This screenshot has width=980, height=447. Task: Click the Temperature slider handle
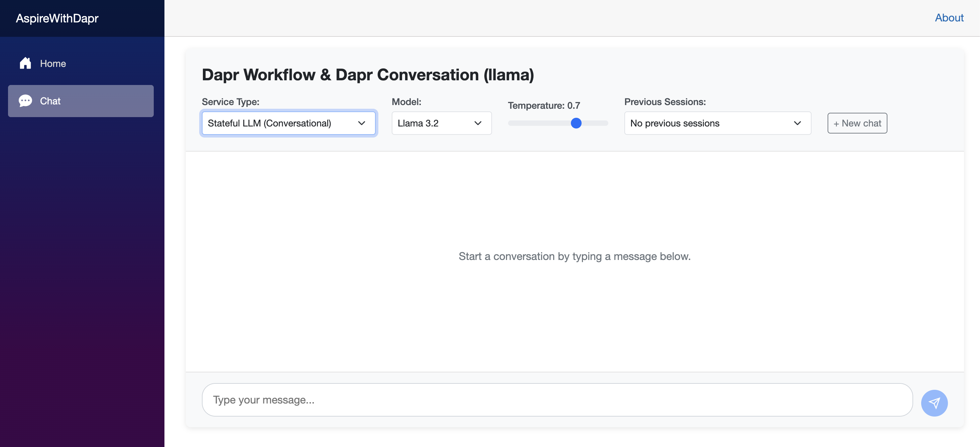tap(576, 123)
